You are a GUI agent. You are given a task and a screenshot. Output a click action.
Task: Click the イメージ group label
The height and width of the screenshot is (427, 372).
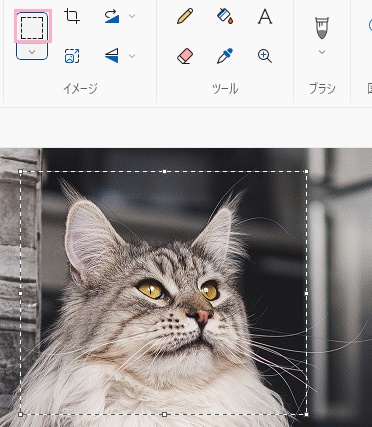point(80,89)
